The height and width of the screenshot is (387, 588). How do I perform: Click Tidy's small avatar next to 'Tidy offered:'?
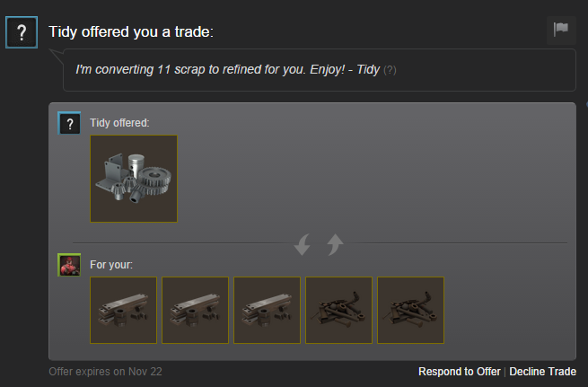click(69, 123)
